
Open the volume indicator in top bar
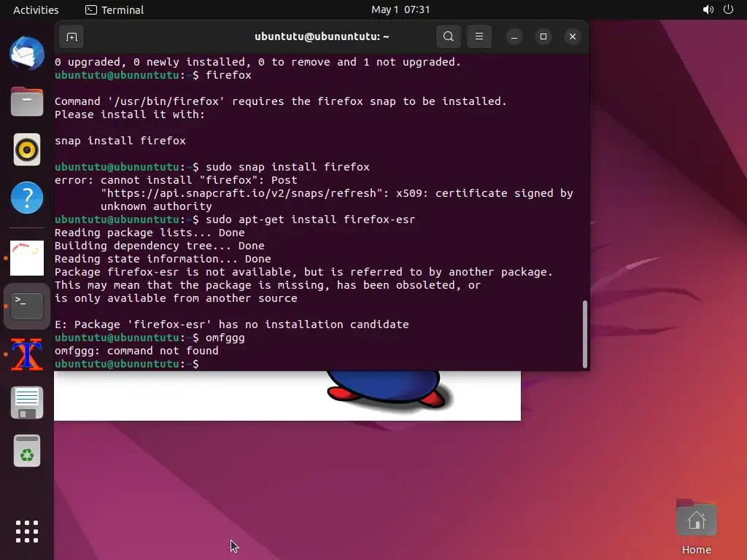(708, 9)
